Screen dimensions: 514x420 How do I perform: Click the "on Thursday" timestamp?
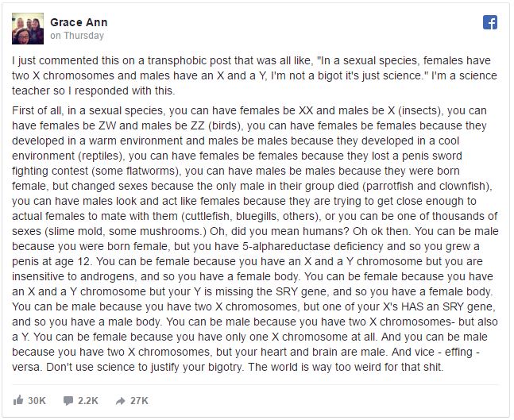77,36
